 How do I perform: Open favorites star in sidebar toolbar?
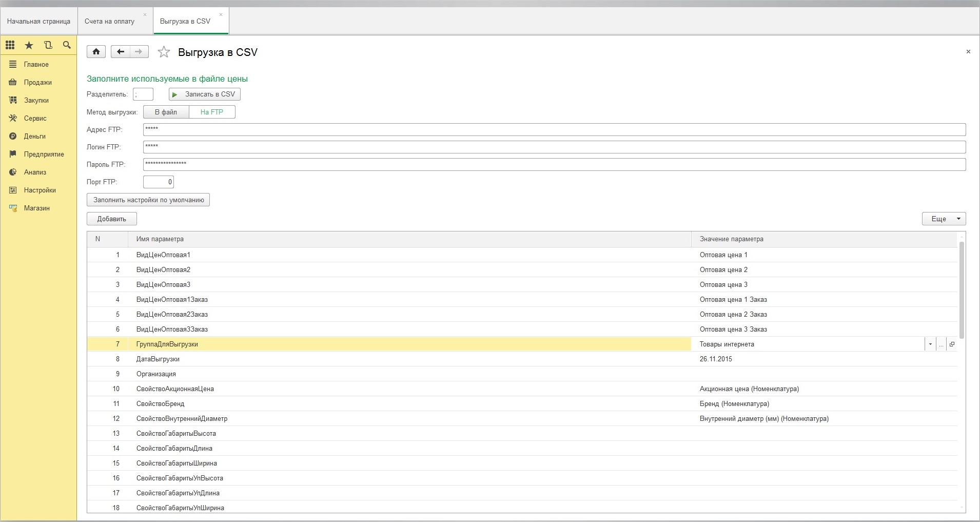29,45
